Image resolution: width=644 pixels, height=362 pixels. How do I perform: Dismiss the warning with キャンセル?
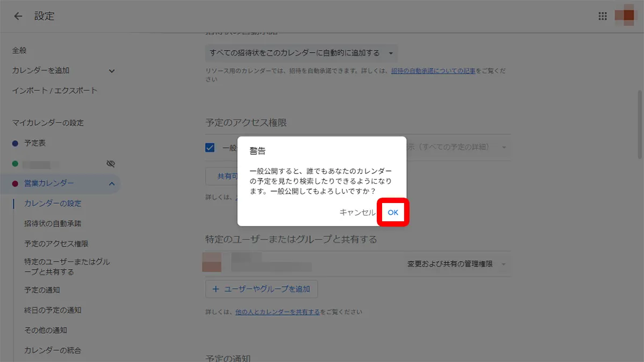tap(357, 212)
